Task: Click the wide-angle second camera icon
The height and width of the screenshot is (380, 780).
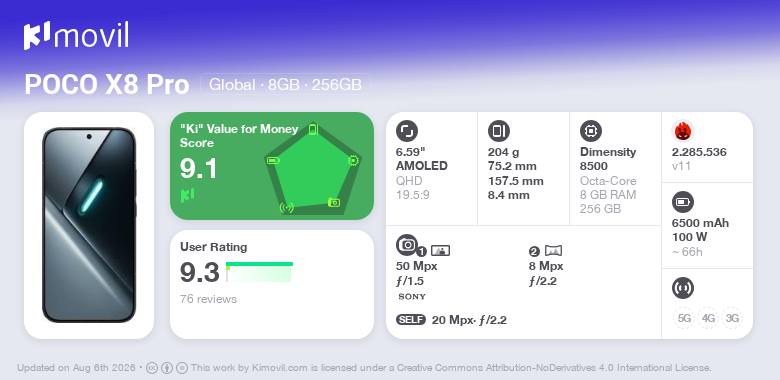Action: (553, 250)
